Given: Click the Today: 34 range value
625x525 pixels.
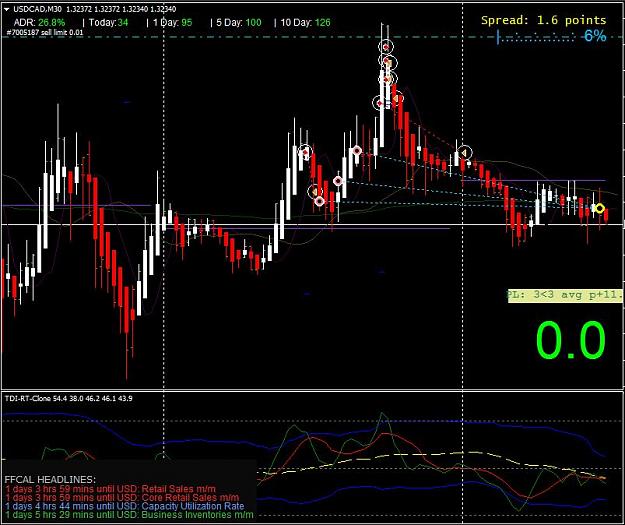Looking at the screenshot, I should 108,22.
